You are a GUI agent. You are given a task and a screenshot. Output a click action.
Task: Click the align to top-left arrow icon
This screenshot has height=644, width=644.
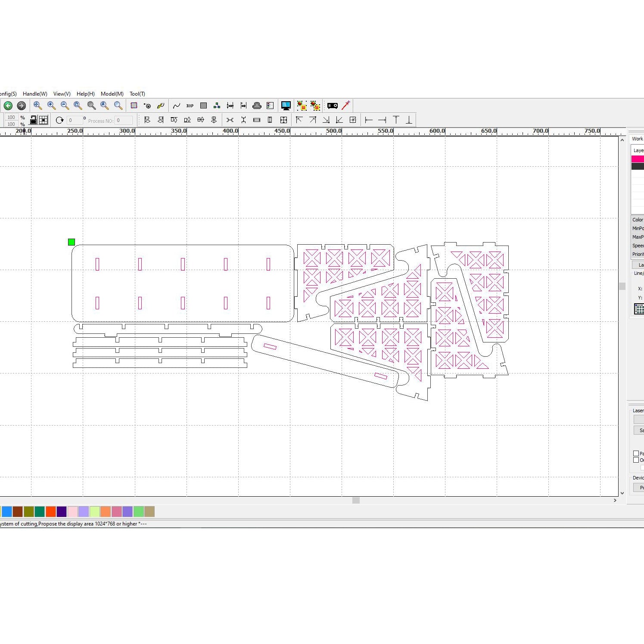click(x=299, y=120)
